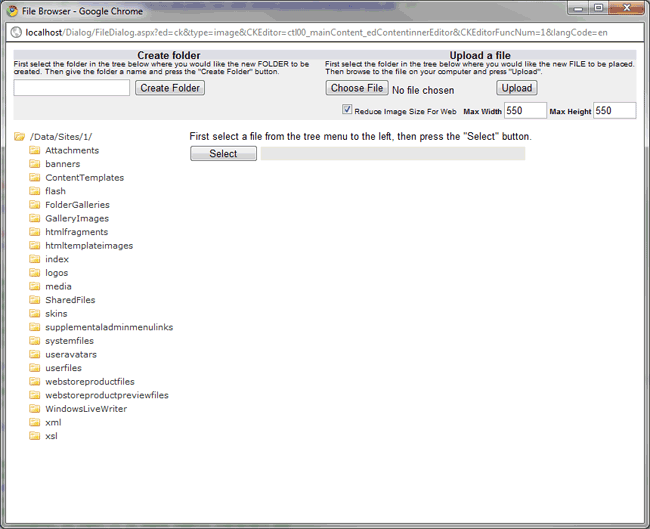Click the GalleryImages folder icon
Image resolution: width=650 pixels, height=529 pixels.
34,219
